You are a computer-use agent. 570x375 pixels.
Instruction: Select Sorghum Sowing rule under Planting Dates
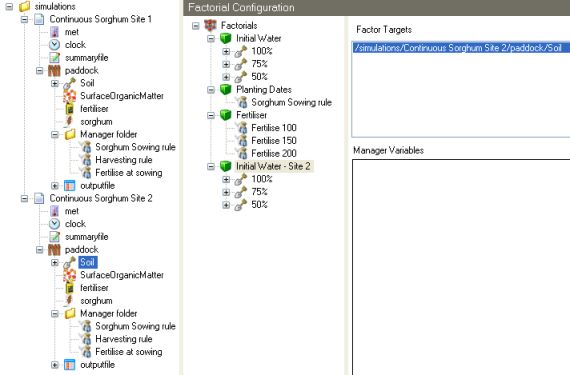coord(292,102)
